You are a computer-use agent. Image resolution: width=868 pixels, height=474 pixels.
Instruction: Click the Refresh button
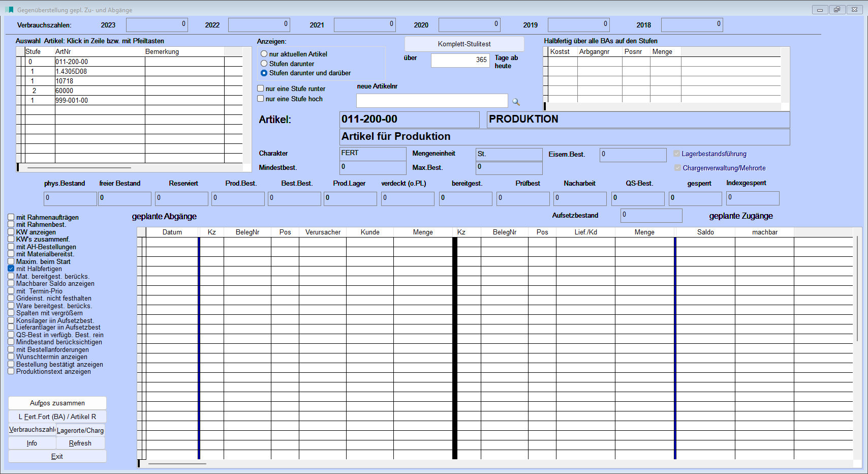80,443
